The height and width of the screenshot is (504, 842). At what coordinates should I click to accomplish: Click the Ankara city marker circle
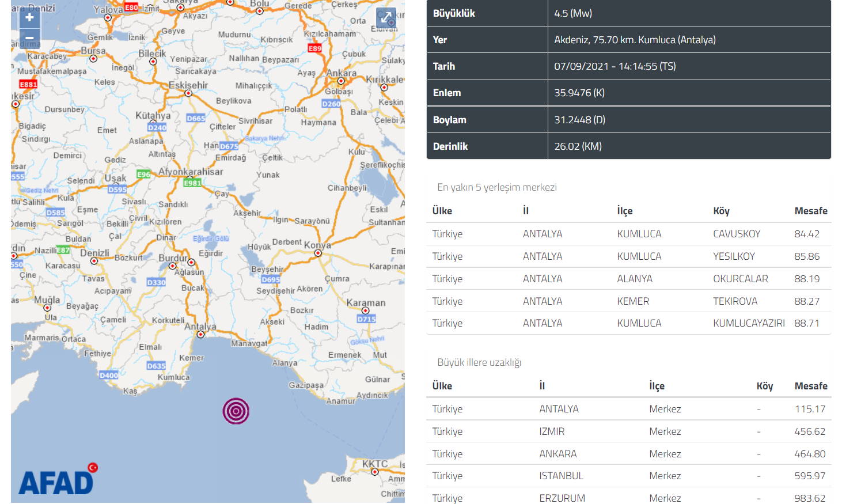pos(341,81)
